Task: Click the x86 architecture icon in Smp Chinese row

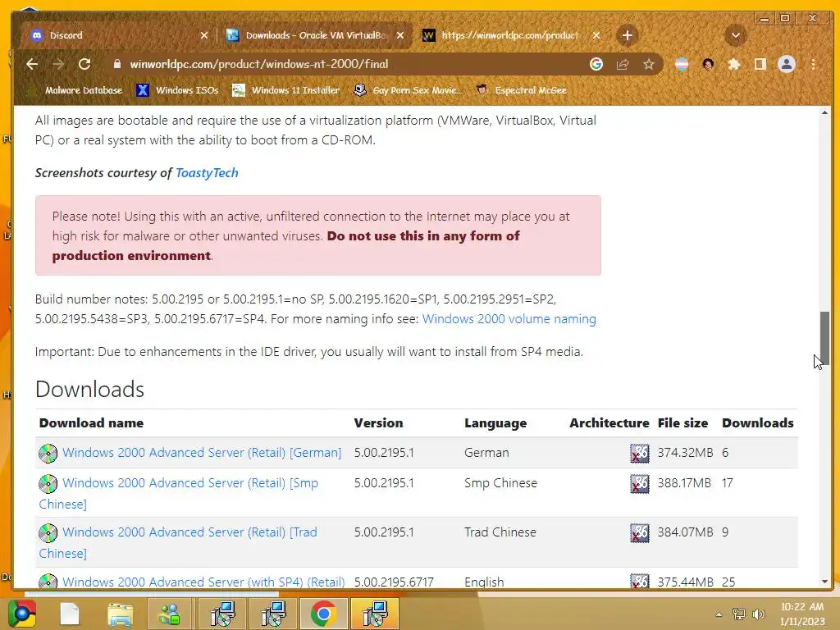Action: [640, 484]
